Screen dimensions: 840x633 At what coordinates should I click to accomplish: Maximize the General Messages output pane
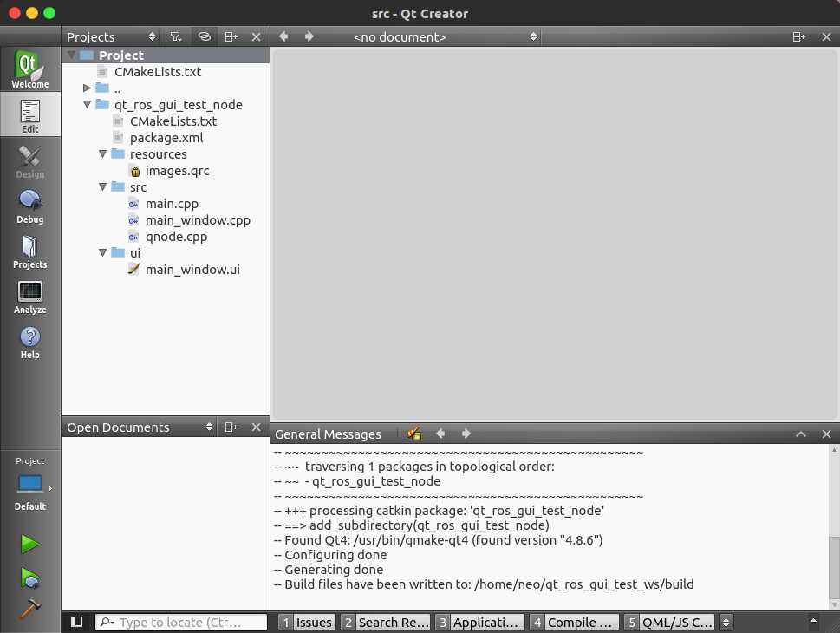point(801,434)
